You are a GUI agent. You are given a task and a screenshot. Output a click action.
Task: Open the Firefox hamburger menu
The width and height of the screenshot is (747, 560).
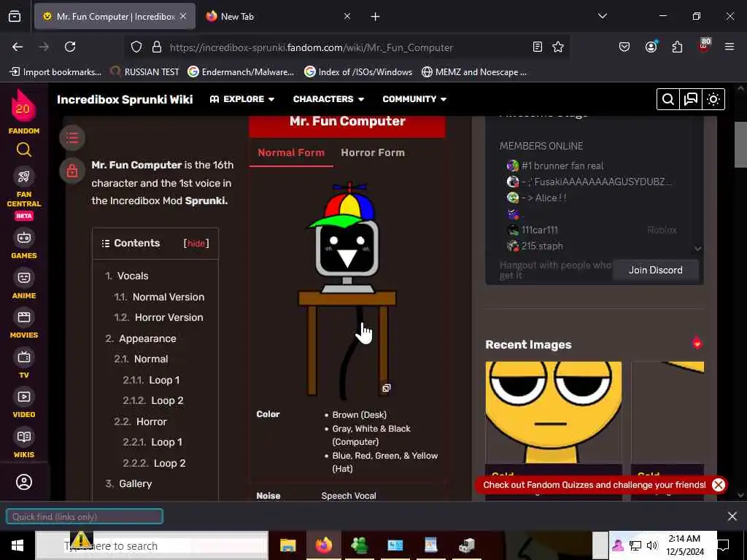pos(729,47)
